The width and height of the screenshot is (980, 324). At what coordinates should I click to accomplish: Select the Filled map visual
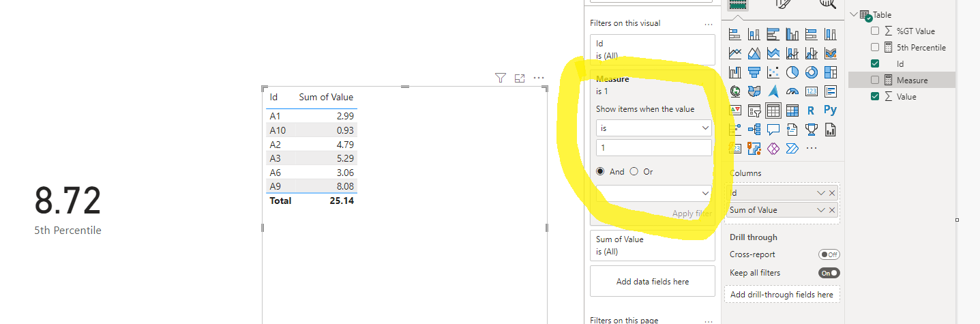point(754,91)
